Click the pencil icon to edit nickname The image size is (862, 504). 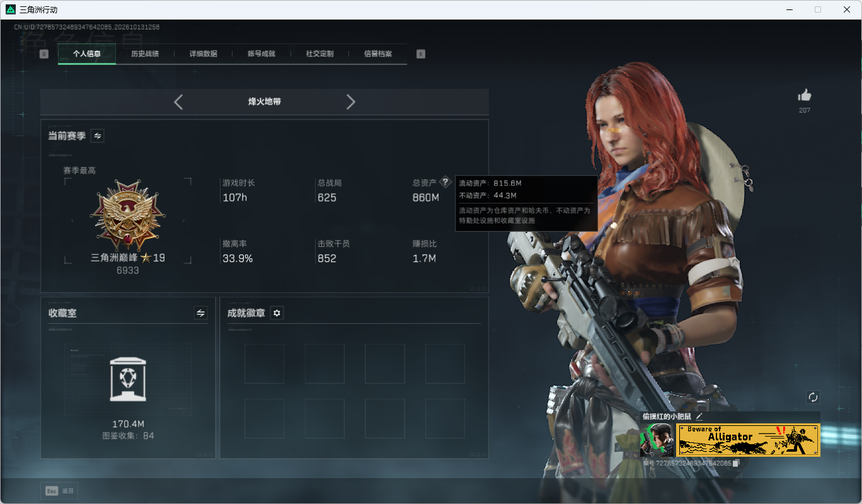(699, 416)
